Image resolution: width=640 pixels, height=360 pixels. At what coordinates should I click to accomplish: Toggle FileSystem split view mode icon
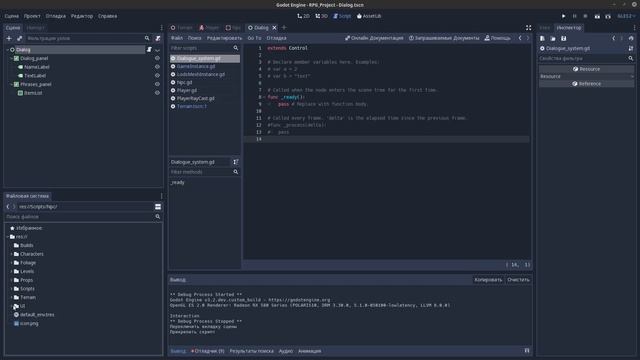coord(158,207)
